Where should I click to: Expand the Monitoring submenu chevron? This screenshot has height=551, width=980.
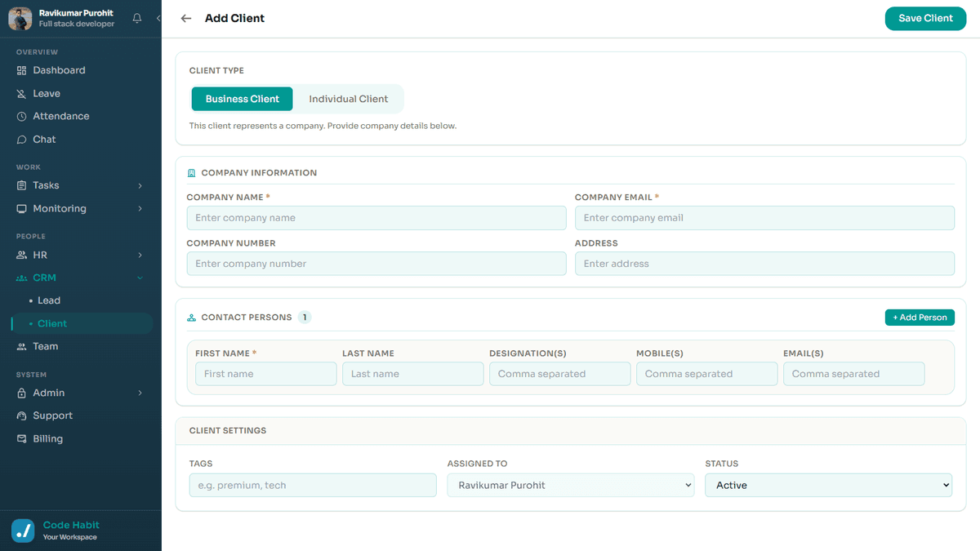tap(140, 209)
